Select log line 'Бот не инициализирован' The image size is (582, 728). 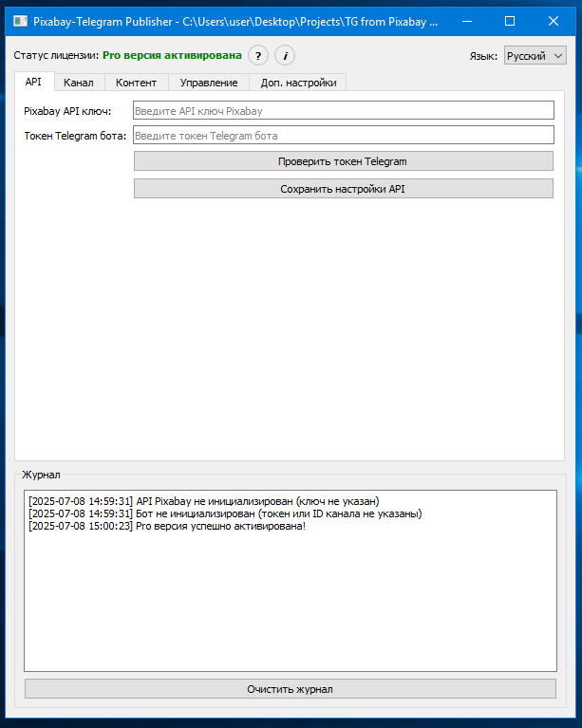click(225, 513)
